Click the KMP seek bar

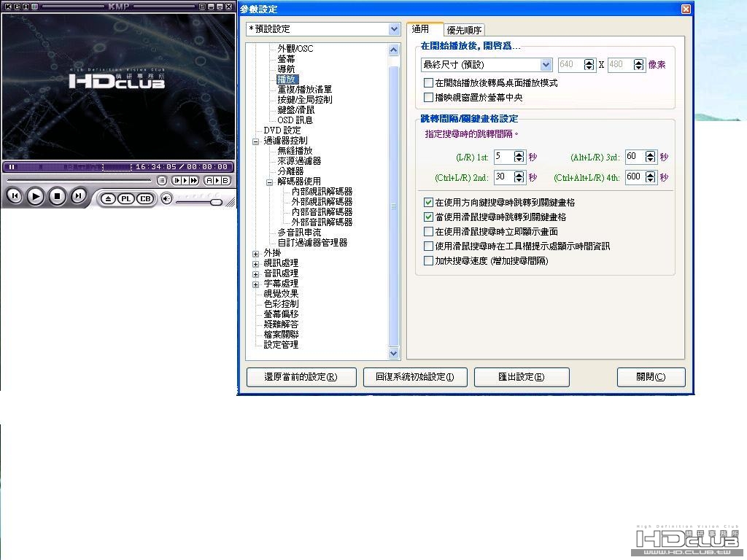tap(79, 181)
